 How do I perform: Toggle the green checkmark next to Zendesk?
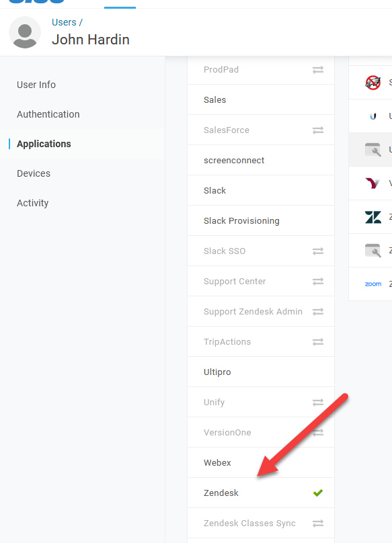pos(318,493)
